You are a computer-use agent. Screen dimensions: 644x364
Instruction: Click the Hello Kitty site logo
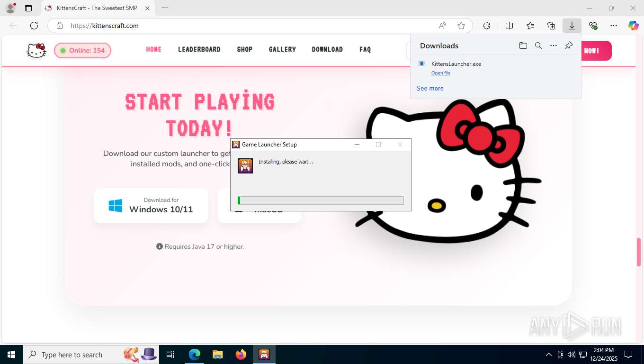[x=36, y=50]
